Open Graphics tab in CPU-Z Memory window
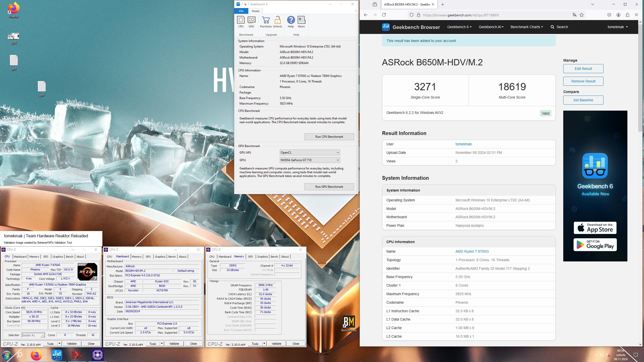Viewport: 644px width, 362px height. point(262,257)
